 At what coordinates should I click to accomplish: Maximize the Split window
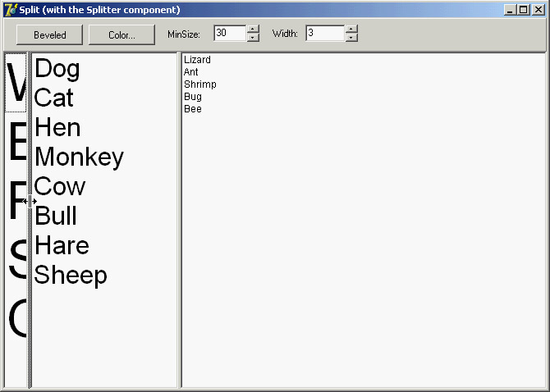[524, 10]
